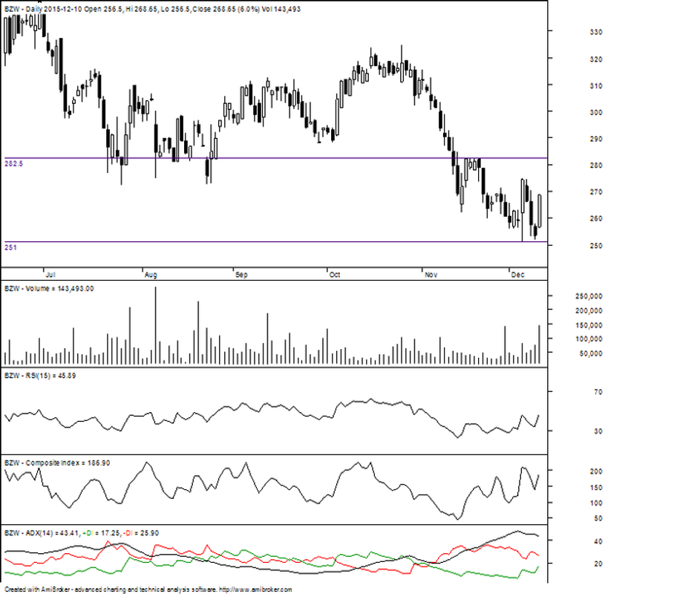Select the Aug marker on the date axis
The width and height of the screenshot is (700, 594).
click(x=151, y=274)
